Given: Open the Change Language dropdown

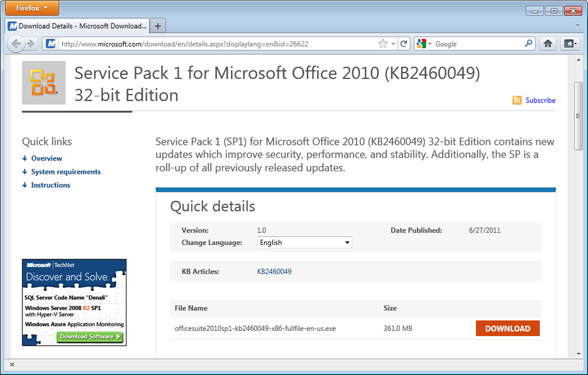Looking at the screenshot, I should 305,243.
